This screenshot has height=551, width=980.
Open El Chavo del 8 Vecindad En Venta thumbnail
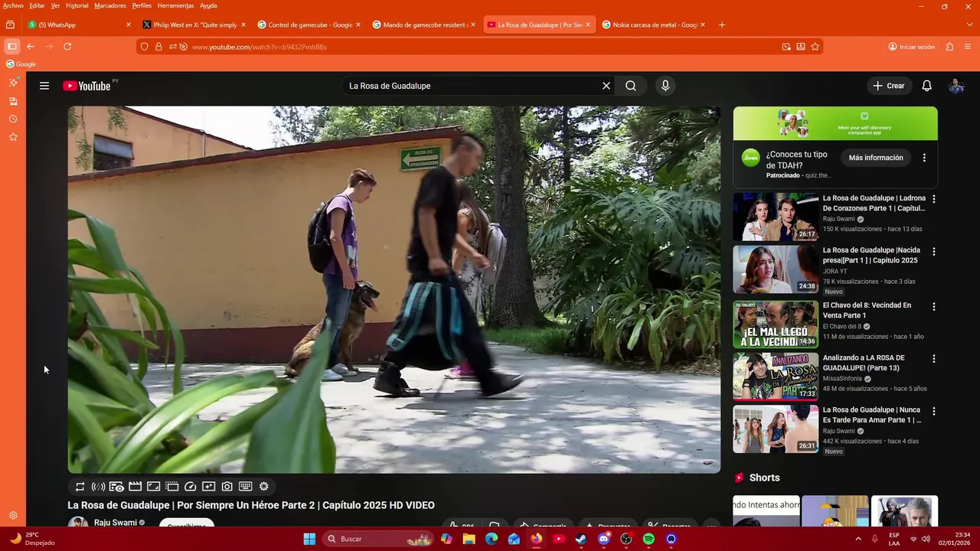click(776, 324)
